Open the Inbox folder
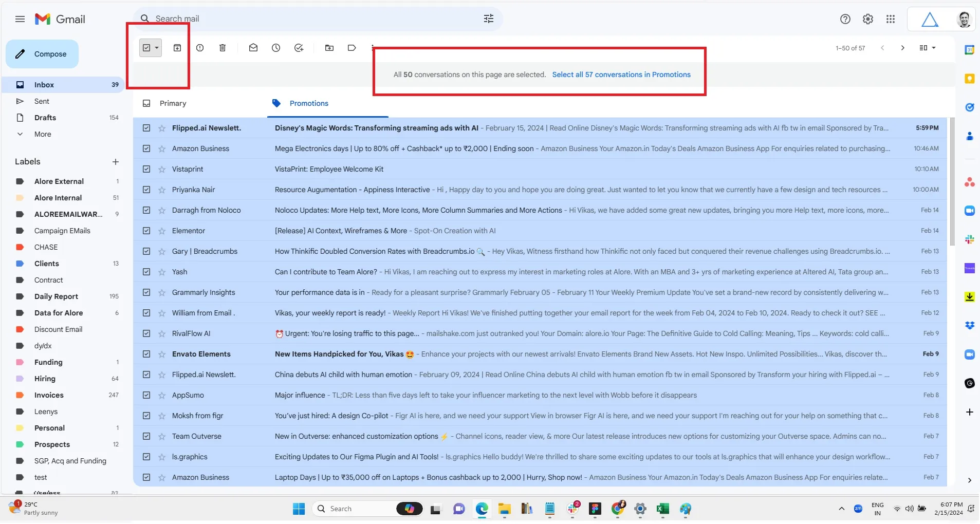 pyautogui.click(x=63, y=85)
